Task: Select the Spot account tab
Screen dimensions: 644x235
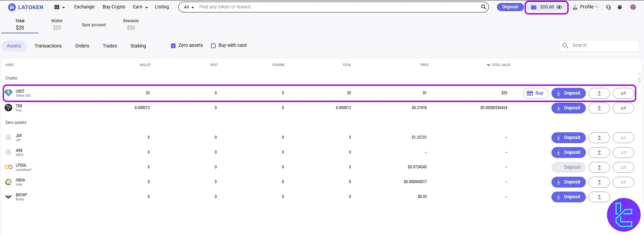Action: [x=94, y=25]
